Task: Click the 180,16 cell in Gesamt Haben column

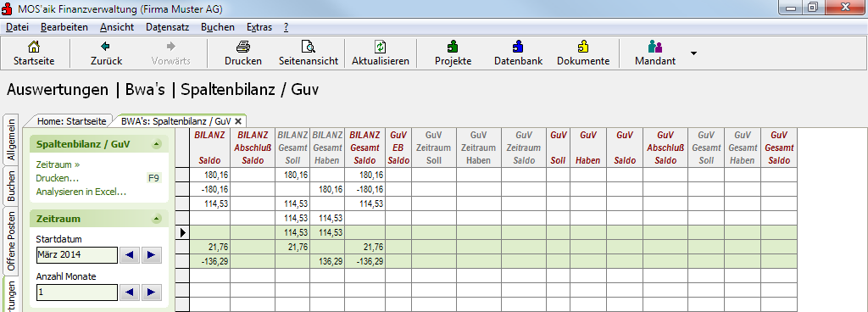Action: (327, 189)
